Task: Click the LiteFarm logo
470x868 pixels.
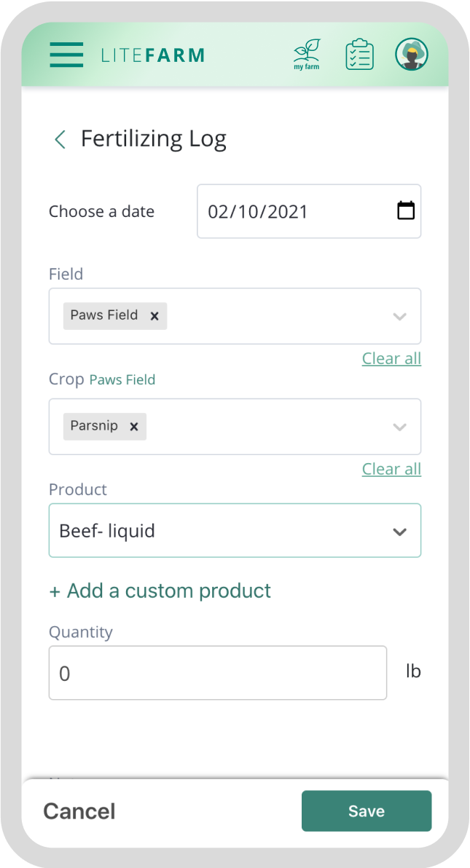Action: (x=153, y=55)
